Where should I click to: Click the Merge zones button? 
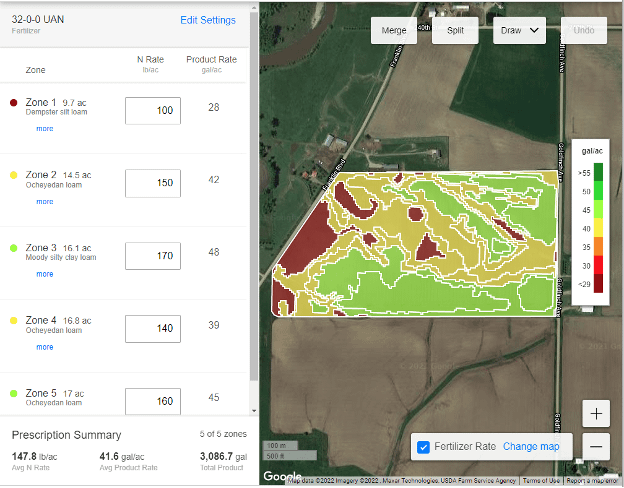(x=394, y=30)
